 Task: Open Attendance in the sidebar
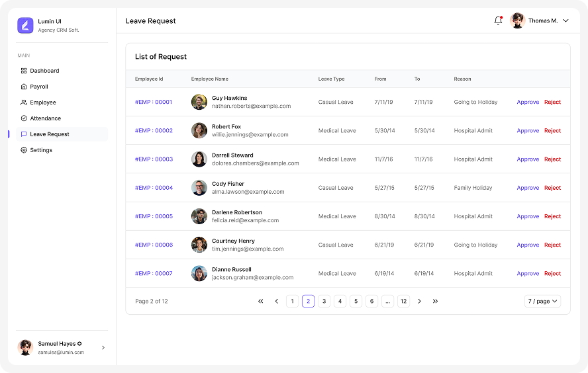point(45,118)
